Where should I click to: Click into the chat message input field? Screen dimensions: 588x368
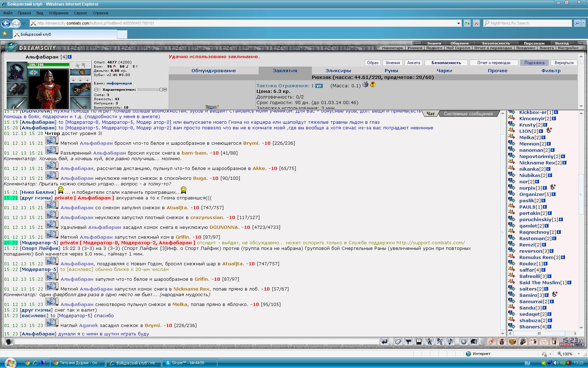pyautogui.click(x=197, y=342)
